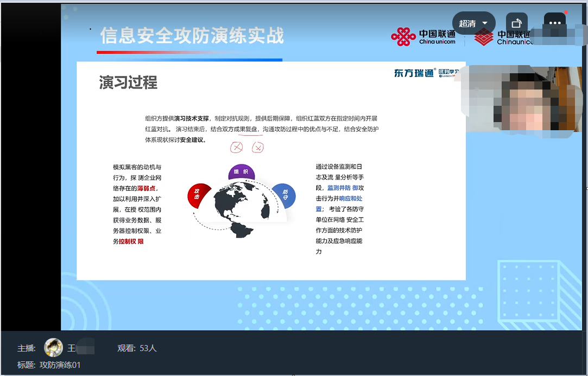Viewport: 588px width, 376px height.
Task: Click the presenter webcam thumbnail
Action: tap(523, 99)
